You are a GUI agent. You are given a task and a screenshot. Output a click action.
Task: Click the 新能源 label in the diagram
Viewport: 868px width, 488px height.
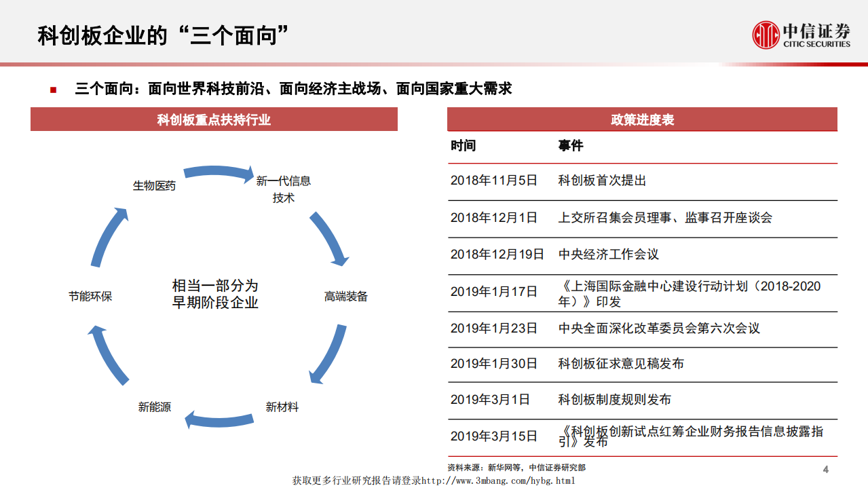pos(153,407)
